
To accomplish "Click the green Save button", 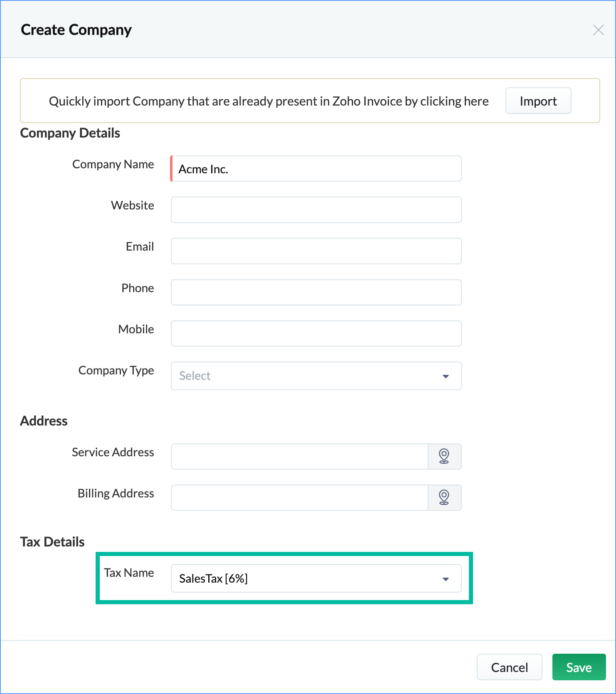I will 579,667.
